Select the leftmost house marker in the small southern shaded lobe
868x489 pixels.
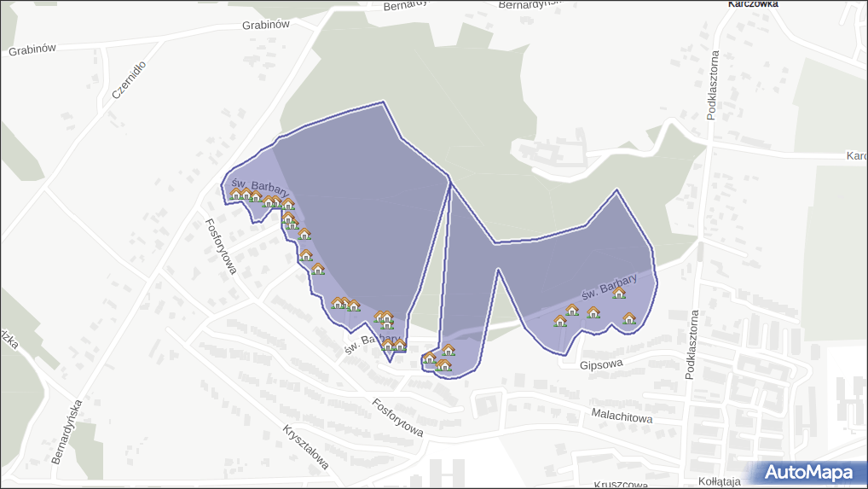coord(430,358)
